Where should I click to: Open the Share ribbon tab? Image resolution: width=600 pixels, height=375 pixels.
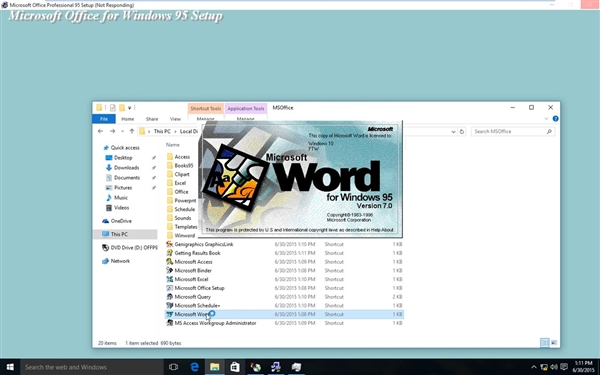point(152,119)
